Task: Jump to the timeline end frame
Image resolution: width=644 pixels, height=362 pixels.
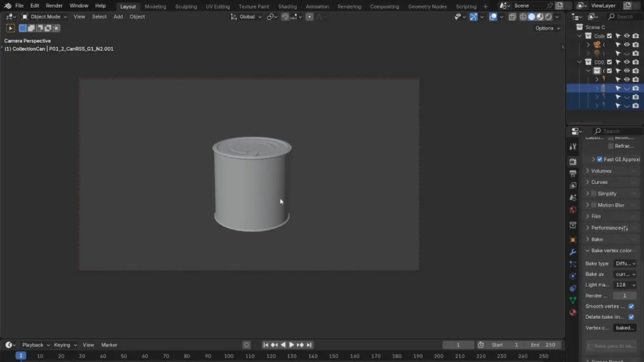Action: pyautogui.click(x=309, y=345)
